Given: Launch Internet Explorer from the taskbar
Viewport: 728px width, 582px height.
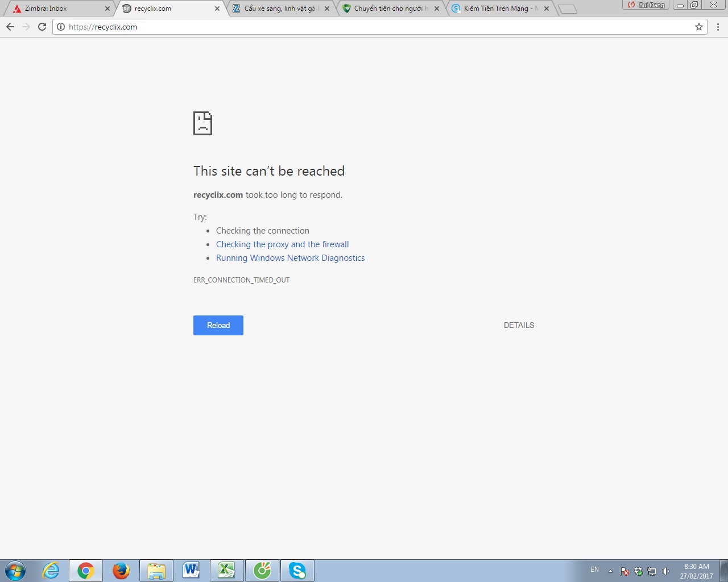Looking at the screenshot, I should click(x=51, y=571).
